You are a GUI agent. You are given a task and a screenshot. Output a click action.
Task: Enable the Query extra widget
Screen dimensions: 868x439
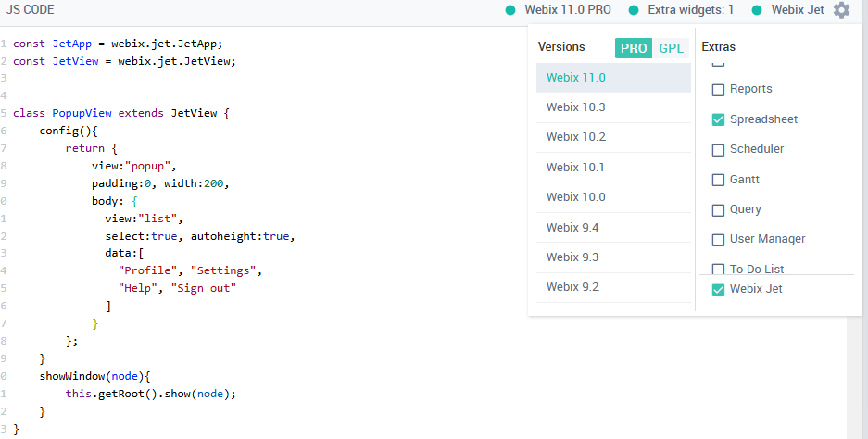(718, 210)
